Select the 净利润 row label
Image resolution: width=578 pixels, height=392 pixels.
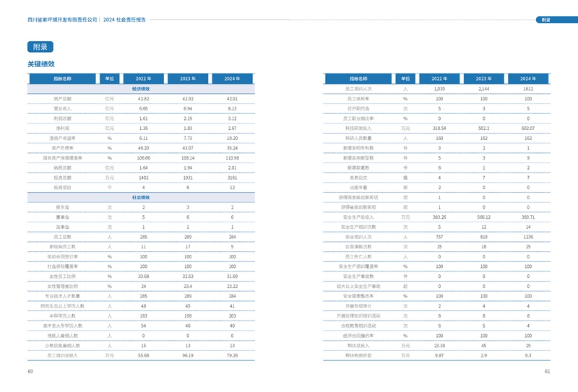(x=63, y=128)
